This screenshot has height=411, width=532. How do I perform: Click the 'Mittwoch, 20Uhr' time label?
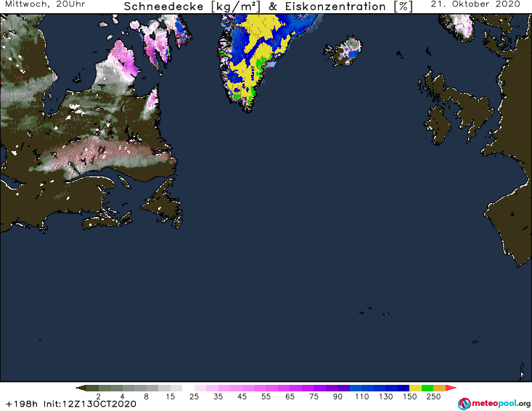46,4
